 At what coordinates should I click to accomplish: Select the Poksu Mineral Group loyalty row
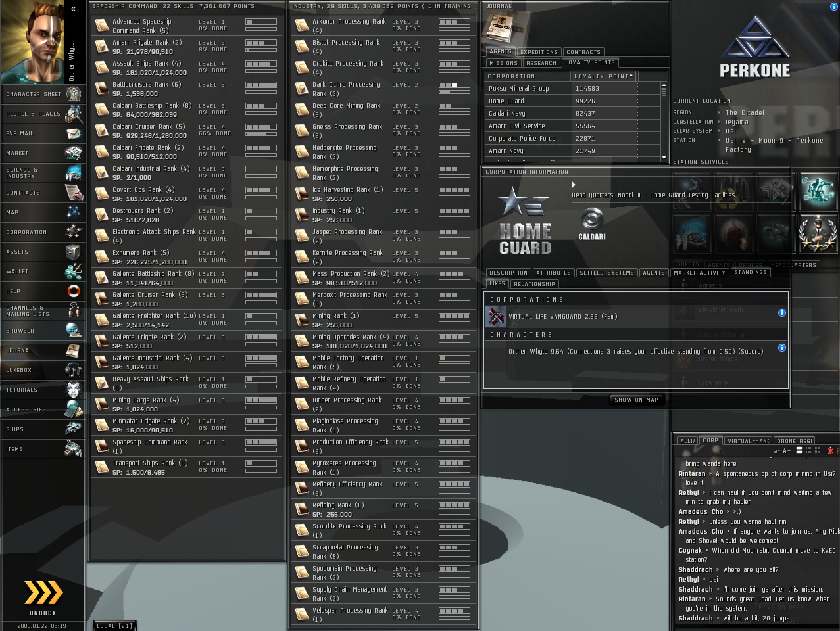(x=572, y=89)
